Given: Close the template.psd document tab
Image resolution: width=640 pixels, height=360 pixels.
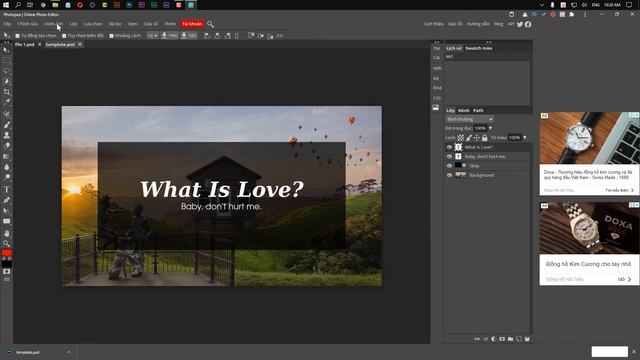Looking at the screenshot, I should tap(80, 44).
